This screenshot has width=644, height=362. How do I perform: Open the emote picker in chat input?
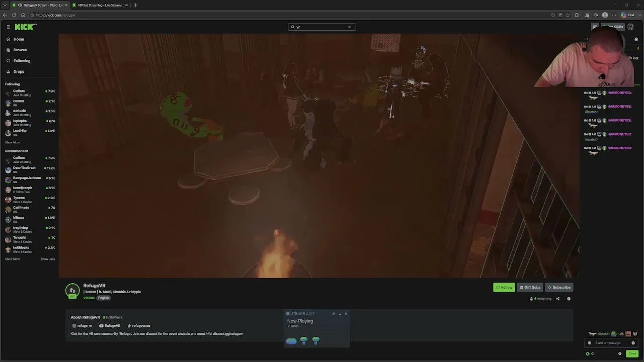coord(633,343)
